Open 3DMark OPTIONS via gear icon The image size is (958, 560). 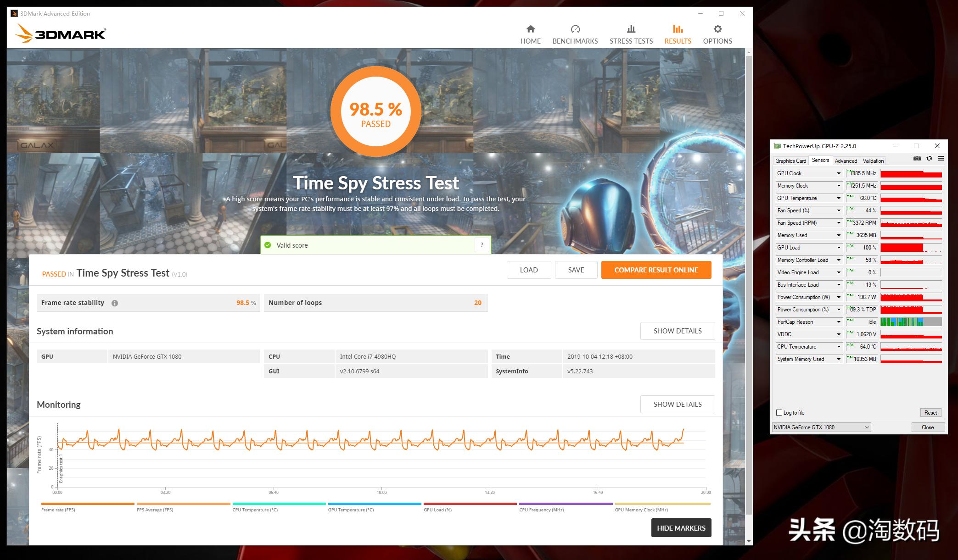[x=717, y=29]
